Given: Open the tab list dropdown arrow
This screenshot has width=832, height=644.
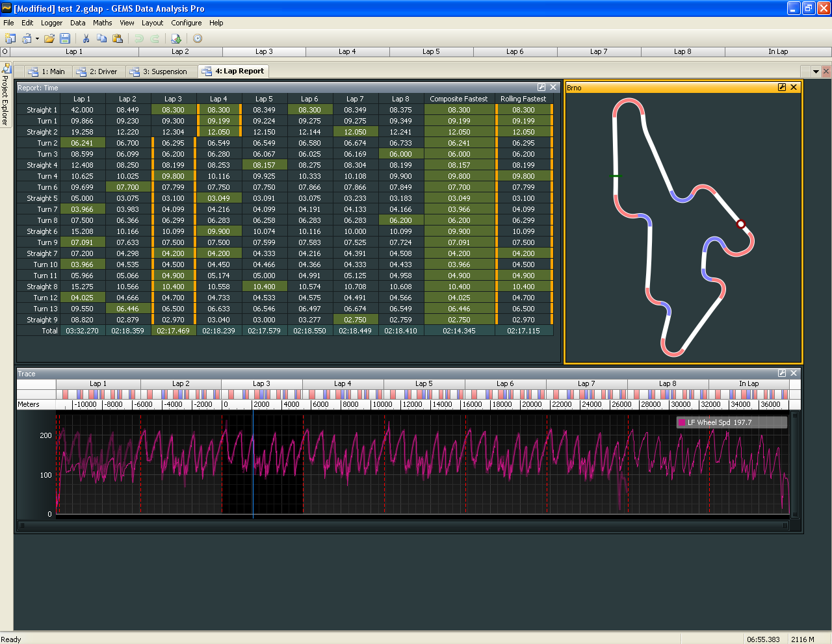Looking at the screenshot, I should click(816, 71).
